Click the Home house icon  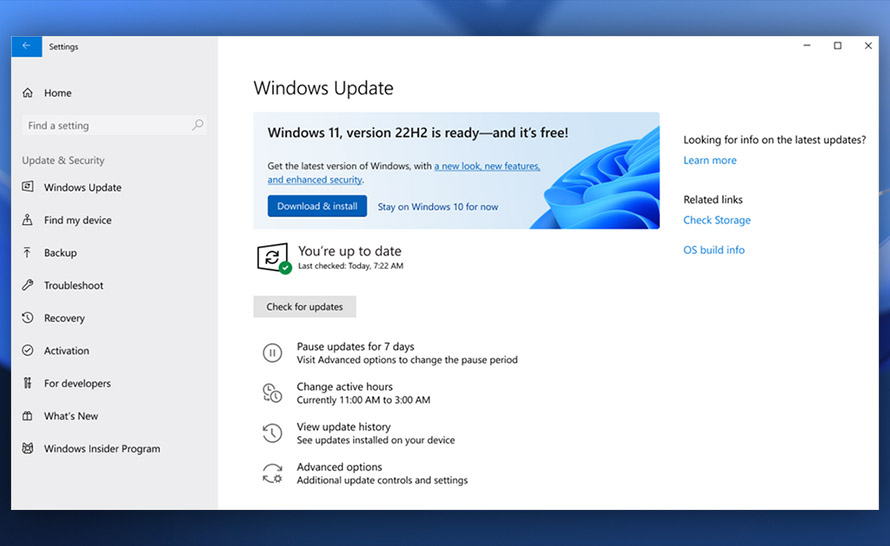click(x=27, y=93)
